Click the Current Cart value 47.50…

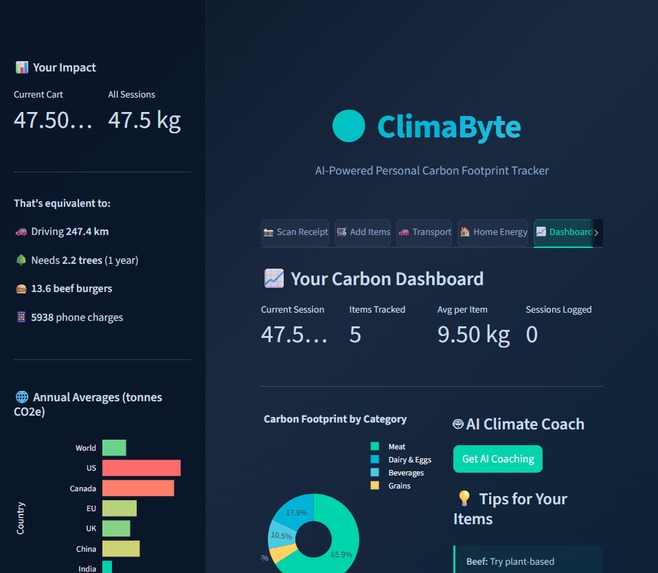(x=53, y=120)
